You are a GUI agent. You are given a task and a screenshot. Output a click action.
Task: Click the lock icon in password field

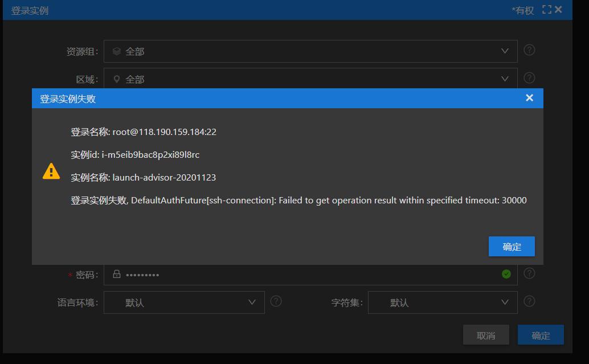[x=117, y=274]
